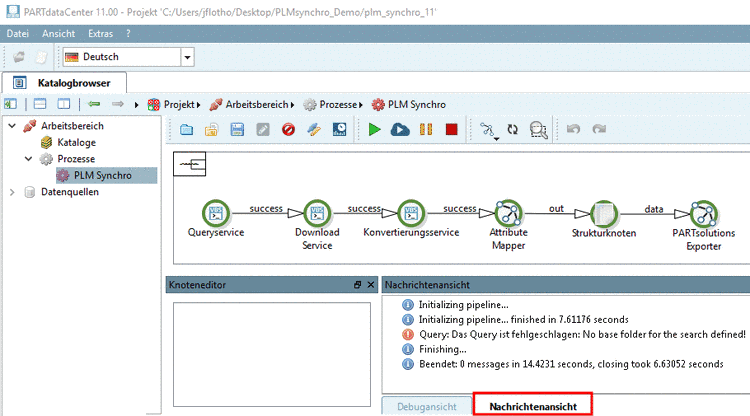Select the PARTsolutions Exporter node
The height and width of the screenshot is (416, 750).
point(704,214)
